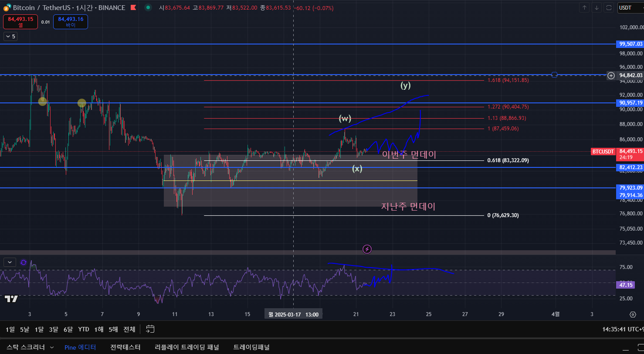Click the 99,507.03 price label
Image resolution: width=644 pixels, height=354 pixels.
[630, 44]
